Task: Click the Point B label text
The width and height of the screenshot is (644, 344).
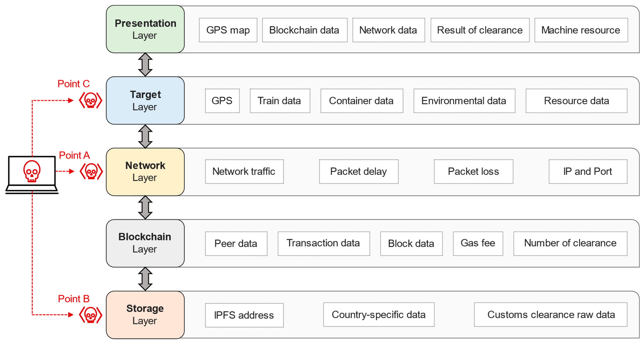Action: click(74, 299)
